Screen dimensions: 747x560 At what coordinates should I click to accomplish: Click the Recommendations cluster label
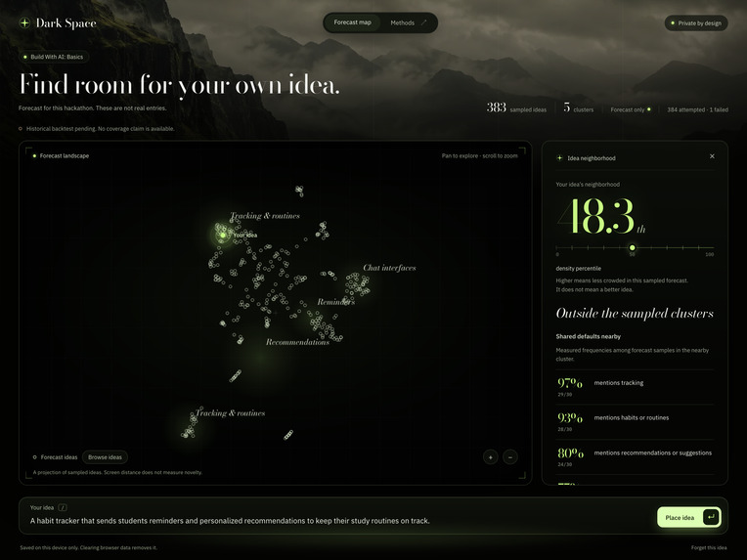(x=297, y=342)
